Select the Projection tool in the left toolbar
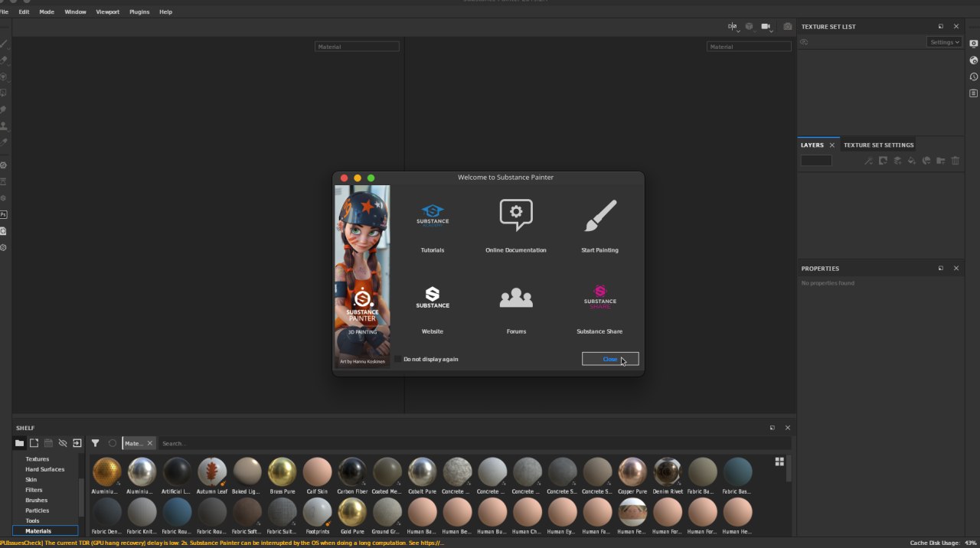Screen dimensions: 980x548 click(4, 77)
